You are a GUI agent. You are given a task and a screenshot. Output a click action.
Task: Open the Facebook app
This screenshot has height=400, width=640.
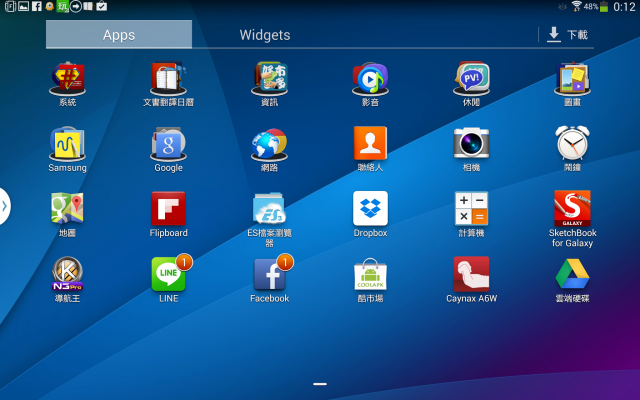tap(269, 274)
